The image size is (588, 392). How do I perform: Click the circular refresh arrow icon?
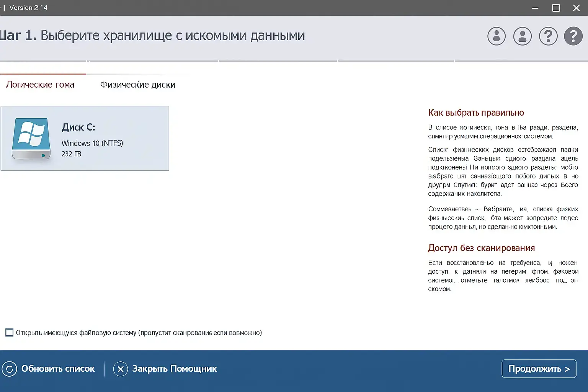coord(9,369)
